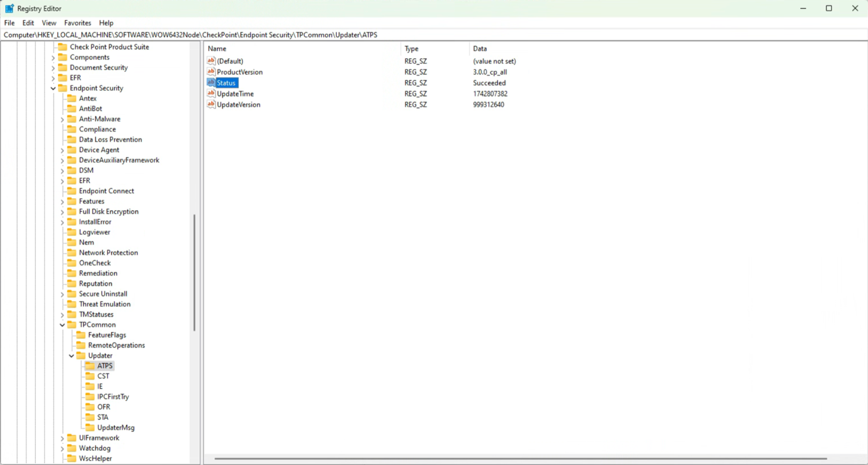Screen dimensions: 868x465
Task: Click the Threat Emulation folder icon
Action: [72, 304]
